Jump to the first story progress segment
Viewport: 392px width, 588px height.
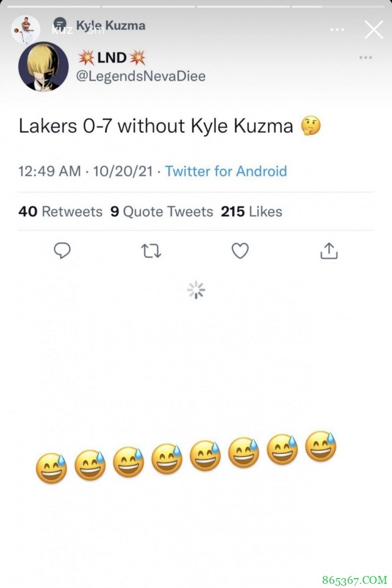click(54, 6)
